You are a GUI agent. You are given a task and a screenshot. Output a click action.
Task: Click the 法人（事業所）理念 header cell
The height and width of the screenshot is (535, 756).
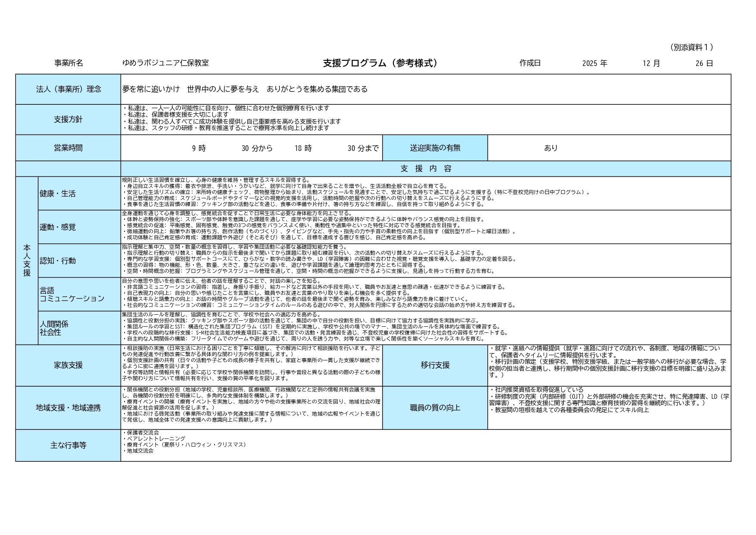[x=68, y=89]
